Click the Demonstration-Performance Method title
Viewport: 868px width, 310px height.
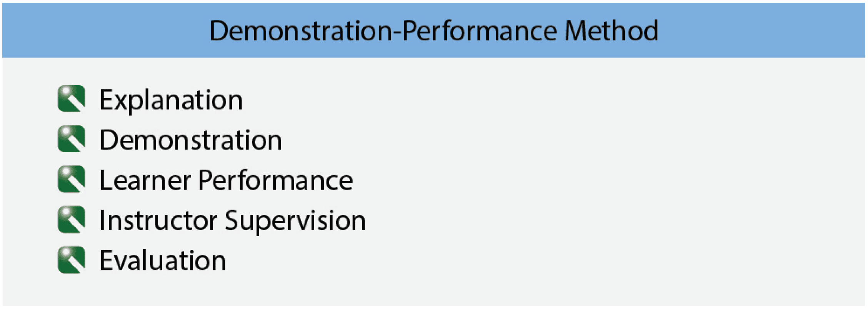pos(434,30)
